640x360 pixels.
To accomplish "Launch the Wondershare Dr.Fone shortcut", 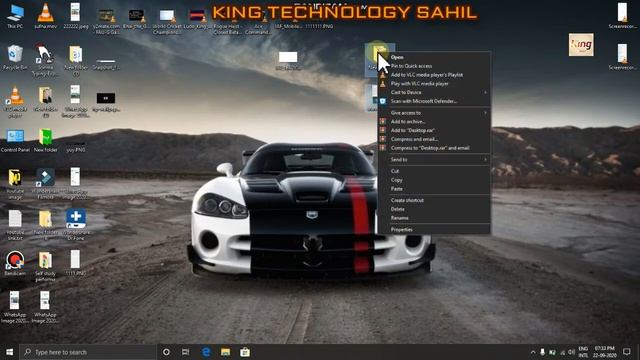I will pos(76,223).
